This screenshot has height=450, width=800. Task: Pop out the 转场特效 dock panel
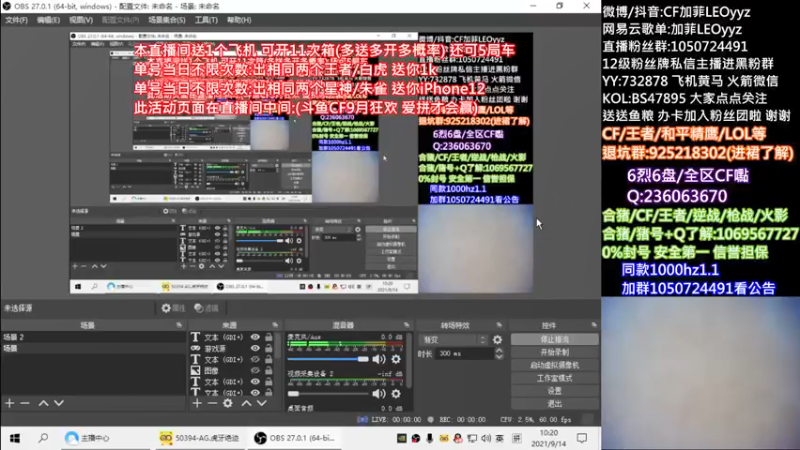pos(499,325)
